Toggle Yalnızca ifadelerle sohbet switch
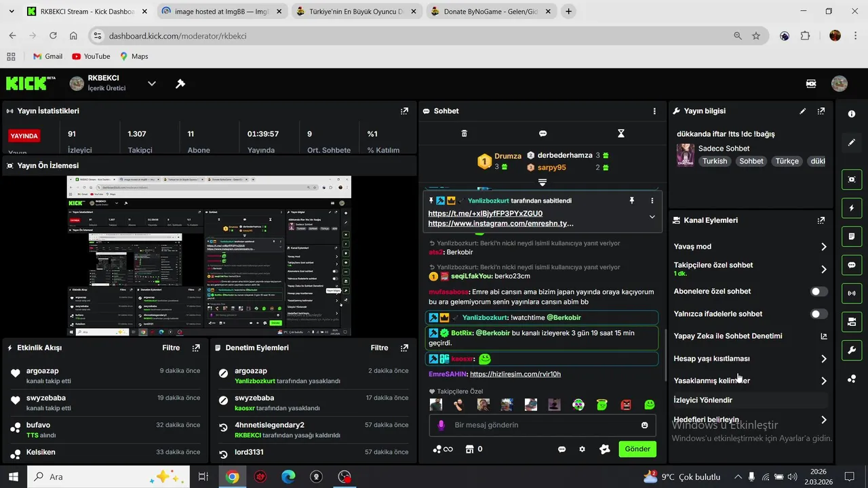 819,314
